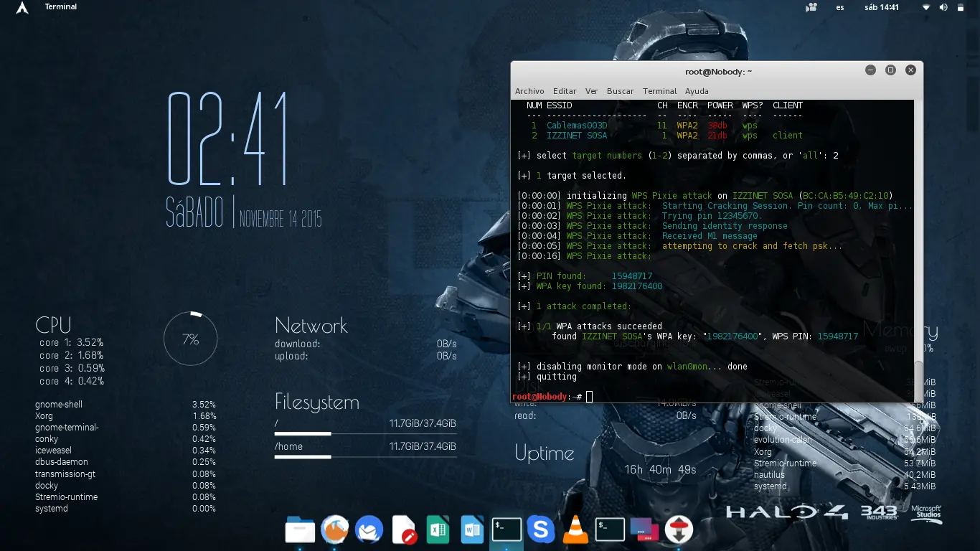Click the 'client' entry in CLIENT column
This screenshot has width=980, height=551.
[x=788, y=136]
